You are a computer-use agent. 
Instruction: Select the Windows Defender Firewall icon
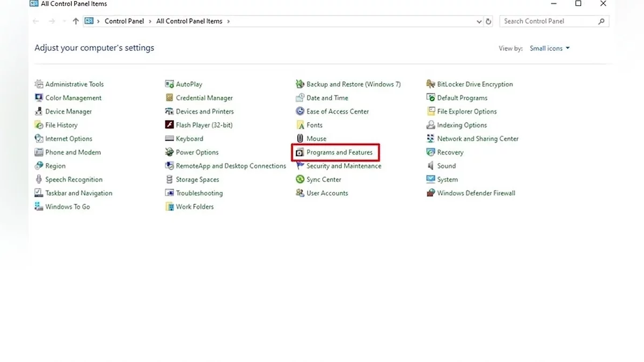tap(430, 193)
